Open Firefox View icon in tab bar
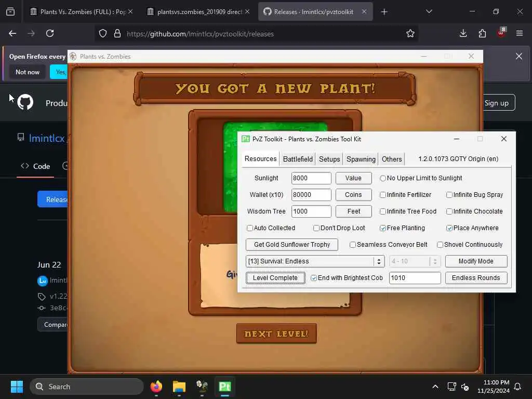532x399 pixels. click(10, 12)
